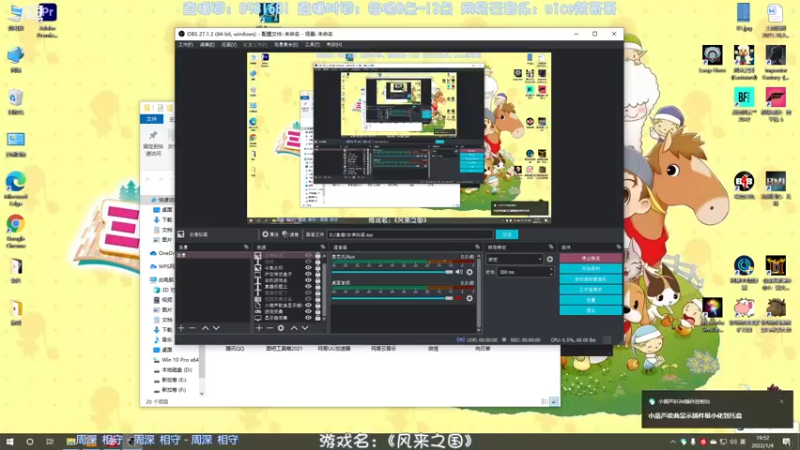Viewport: 800px width, 450px height.
Task: Pop out the Scene Transitions dock
Action: 551,247
